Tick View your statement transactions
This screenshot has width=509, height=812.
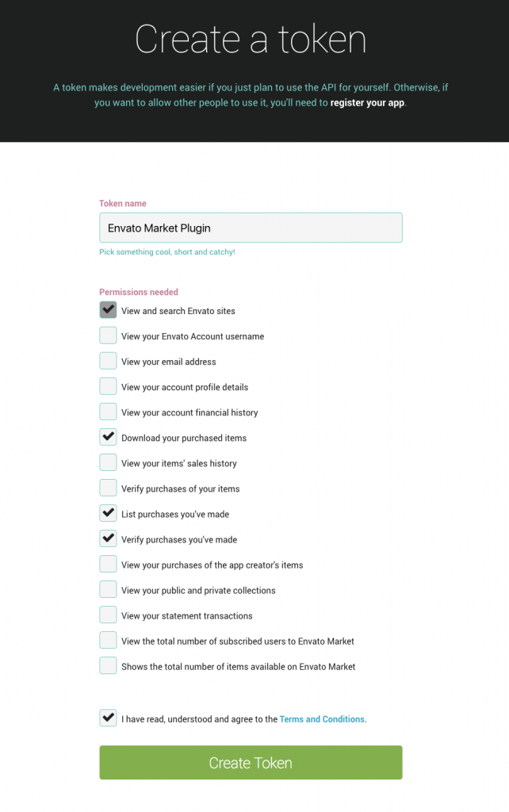point(108,615)
